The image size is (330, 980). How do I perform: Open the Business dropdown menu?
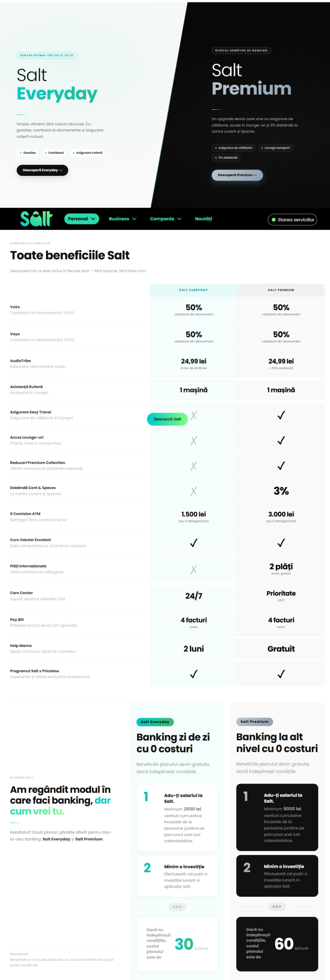pos(122,219)
